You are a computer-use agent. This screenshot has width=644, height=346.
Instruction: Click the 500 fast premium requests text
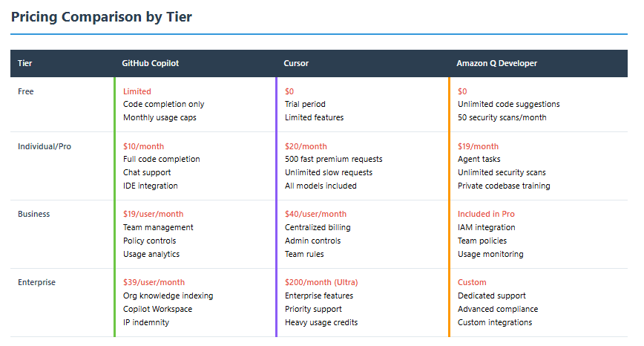tap(334, 159)
